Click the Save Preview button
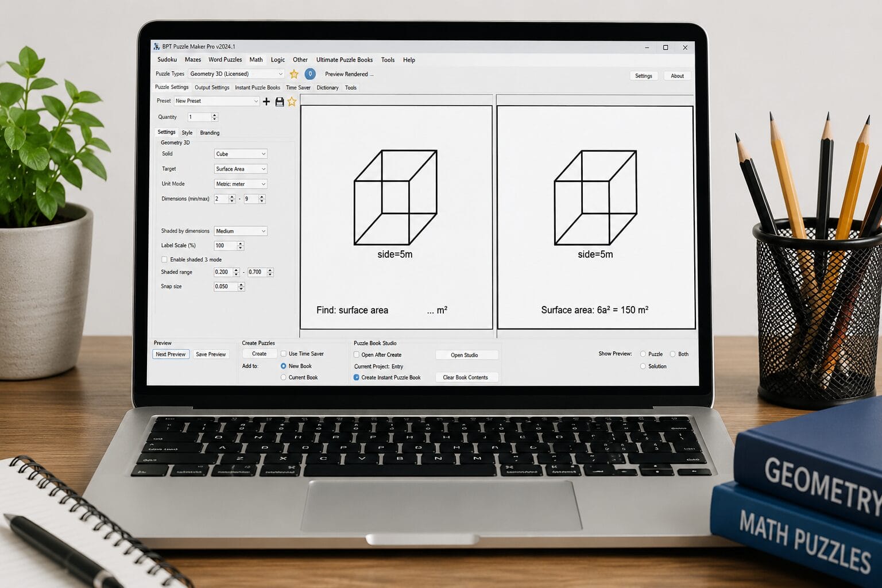This screenshot has height=588, width=882. 211,354
